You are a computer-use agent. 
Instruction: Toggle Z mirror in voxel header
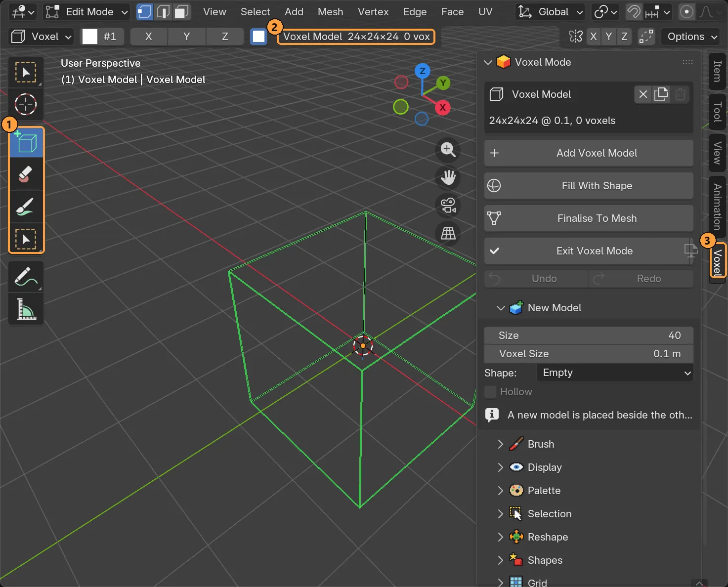point(225,37)
